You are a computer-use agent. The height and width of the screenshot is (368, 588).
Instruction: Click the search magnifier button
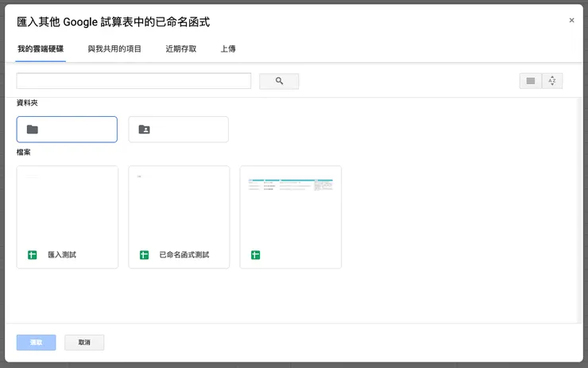279,81
